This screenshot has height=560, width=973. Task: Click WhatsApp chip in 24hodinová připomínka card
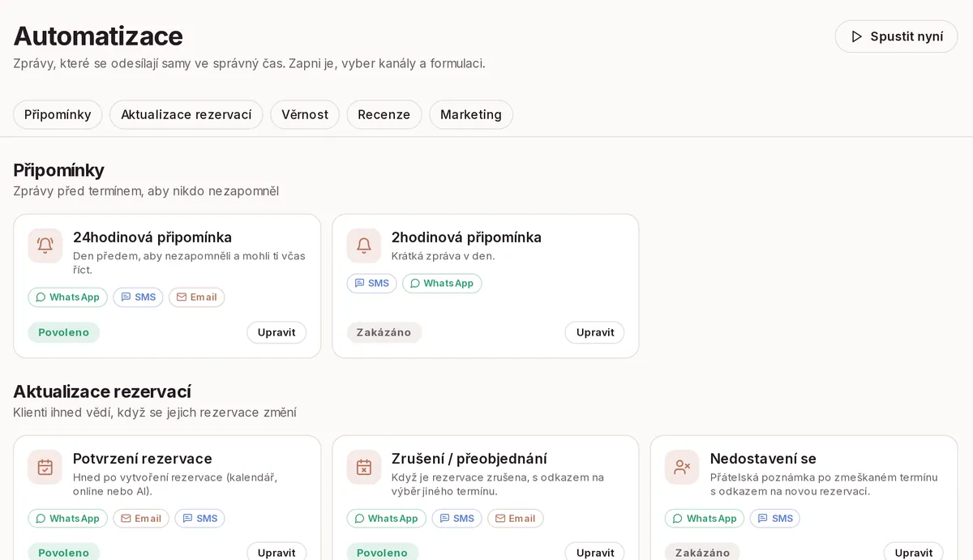(x=67, y=297)
